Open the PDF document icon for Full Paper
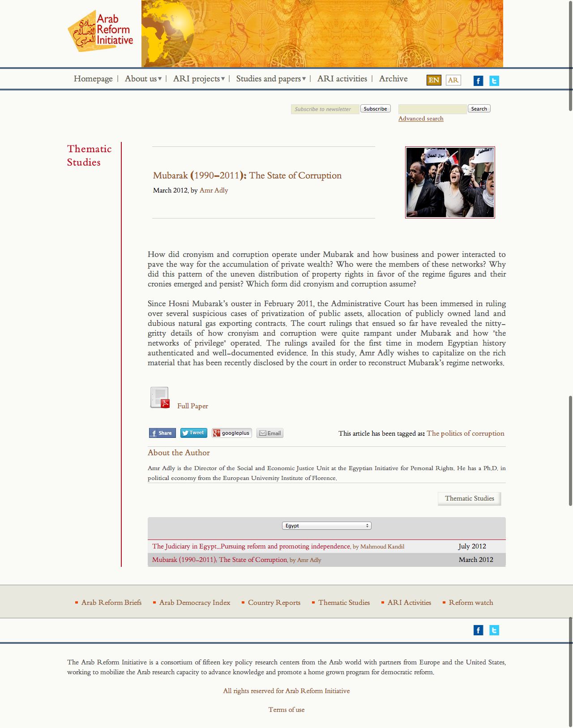The height and width of the screenshot is (728, 573). (x=160, y=398)
